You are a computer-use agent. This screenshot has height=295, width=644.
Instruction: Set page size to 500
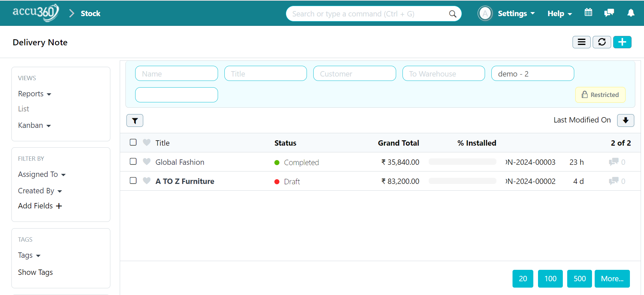(x=580, y=279)
